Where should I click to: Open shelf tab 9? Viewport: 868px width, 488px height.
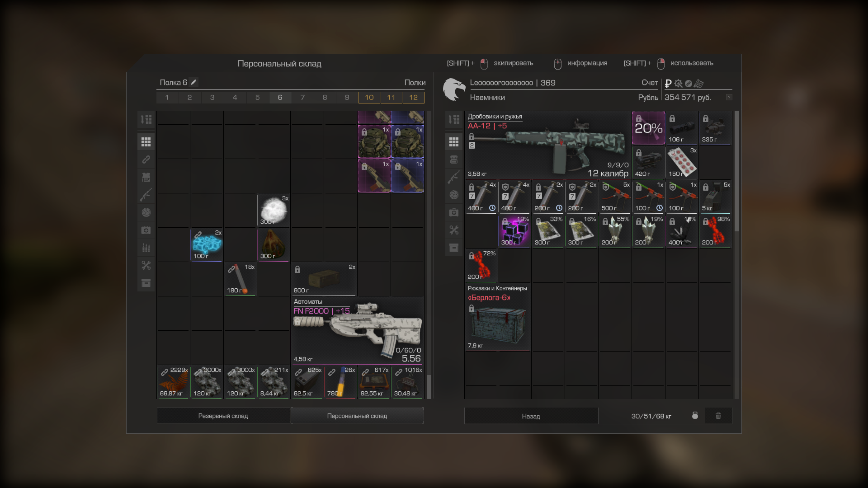pyautogui.click(x=347, y=97)
